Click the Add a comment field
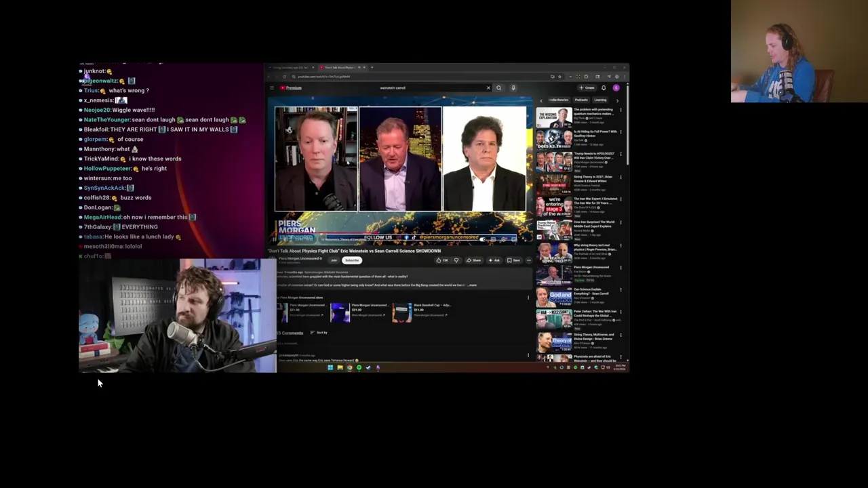Screen dimensions: 868x488 pyautogui.click(x=400, y=343)
